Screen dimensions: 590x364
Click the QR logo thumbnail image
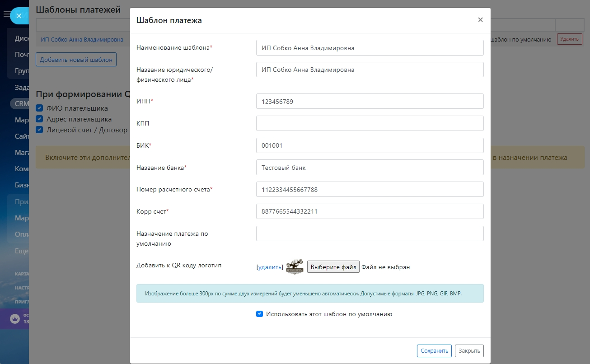pyautogui.click(x=295, y=266)
